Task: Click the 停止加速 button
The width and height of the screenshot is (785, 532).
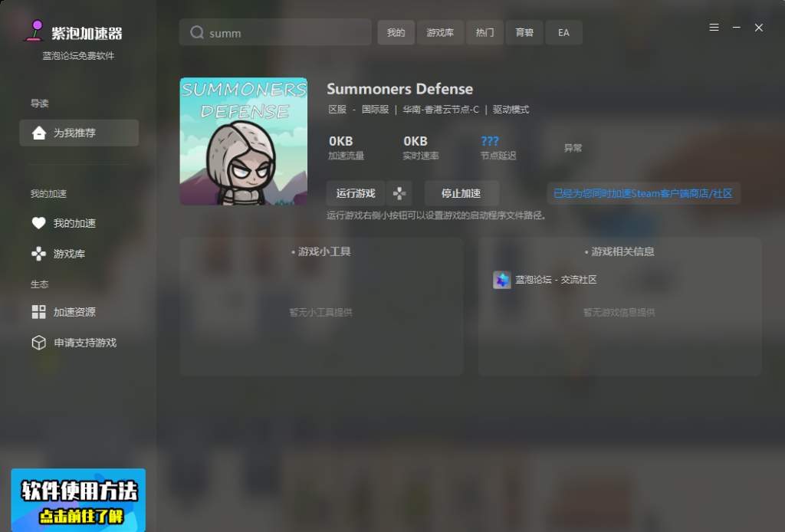Action: (x=461, y=193)
